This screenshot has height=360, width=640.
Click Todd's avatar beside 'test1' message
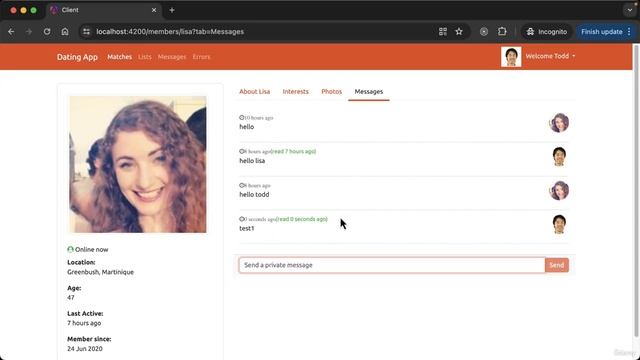pos(559,224)
